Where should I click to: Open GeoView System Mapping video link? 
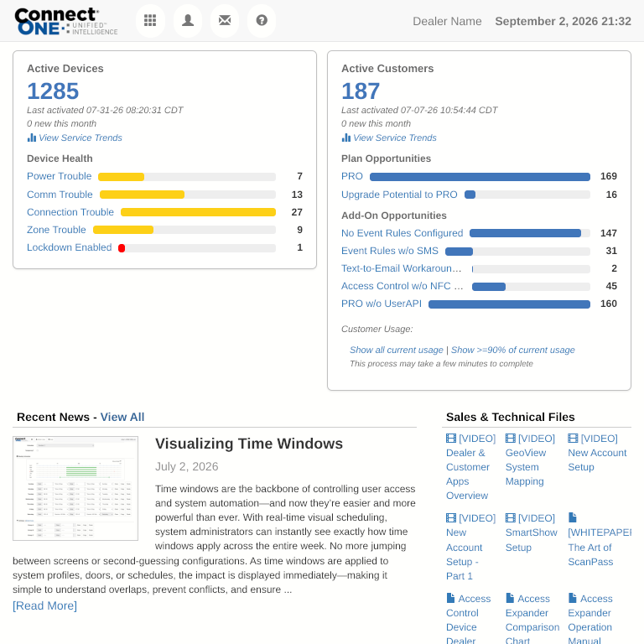coord(530,460)
